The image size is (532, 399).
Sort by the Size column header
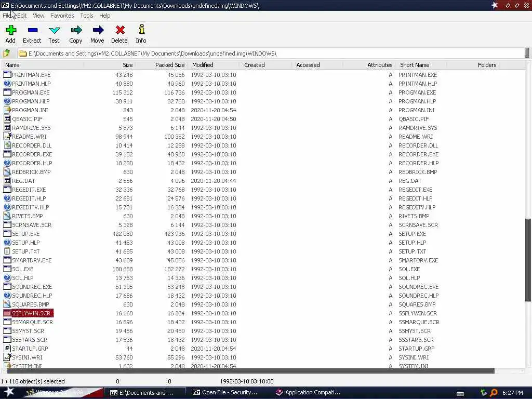109,65
